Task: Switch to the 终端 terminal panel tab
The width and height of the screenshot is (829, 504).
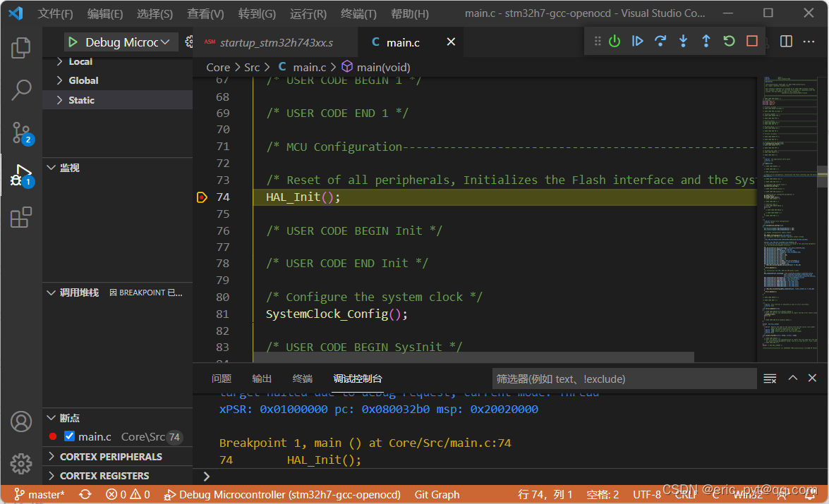Action: (303, 379)
